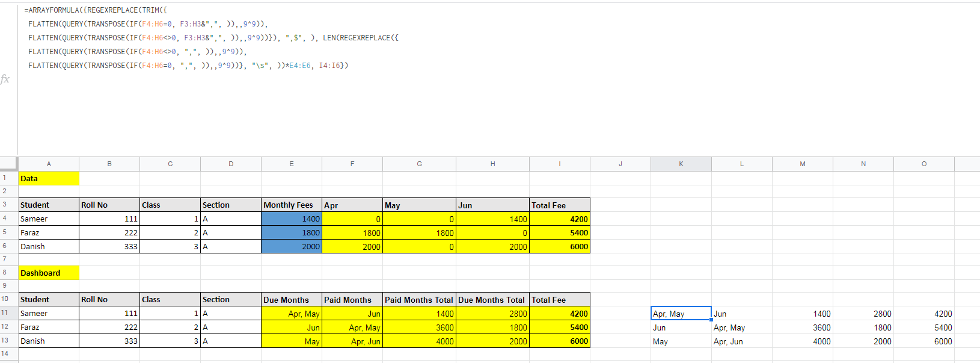
Task: Click the blue 2000 Monthly Fees cell
Action: pos(292,247)
